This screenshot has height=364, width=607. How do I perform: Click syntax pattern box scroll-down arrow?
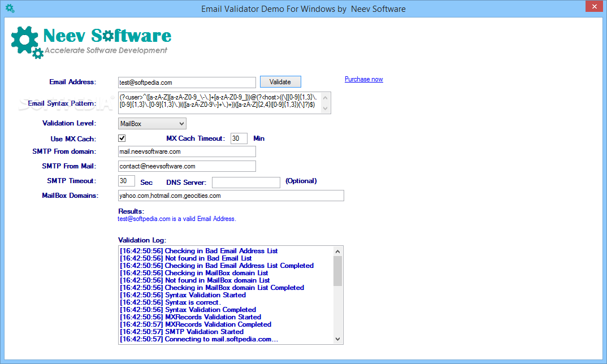[x=326, y=109]
